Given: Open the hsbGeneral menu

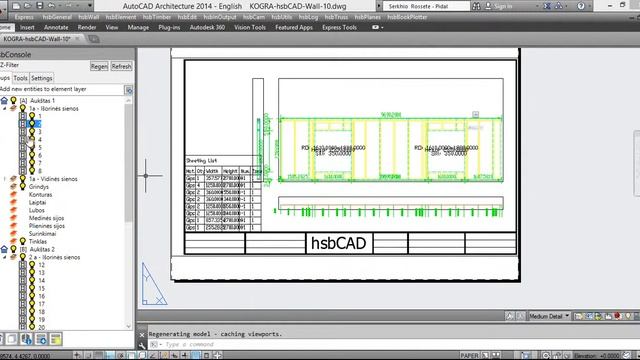Looking at the screenshot, I should pos(57,17).
